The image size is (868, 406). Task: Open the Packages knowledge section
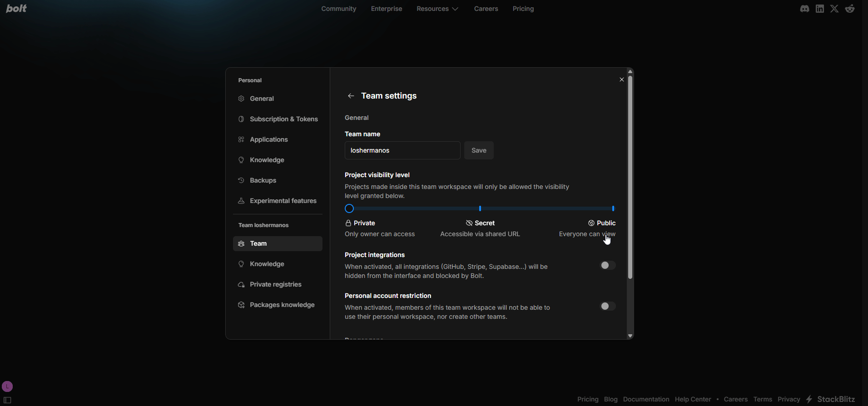pyautogui.click(x=278, y=305)
